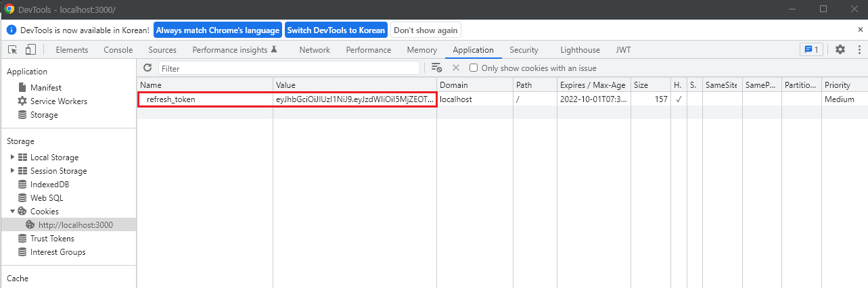Open the DevTools settings gear
Viewport: 868px width, 288px height.
click(840, 49)
